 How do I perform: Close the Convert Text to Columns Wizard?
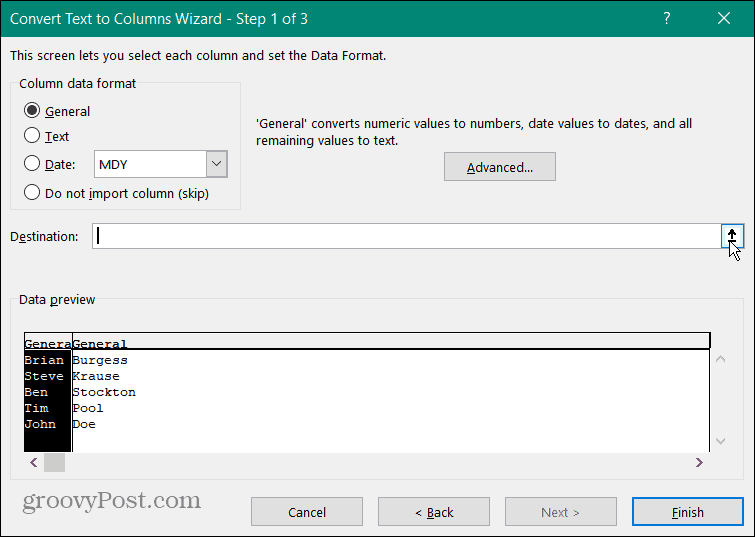pyautogui.click(x=724, y=18)
